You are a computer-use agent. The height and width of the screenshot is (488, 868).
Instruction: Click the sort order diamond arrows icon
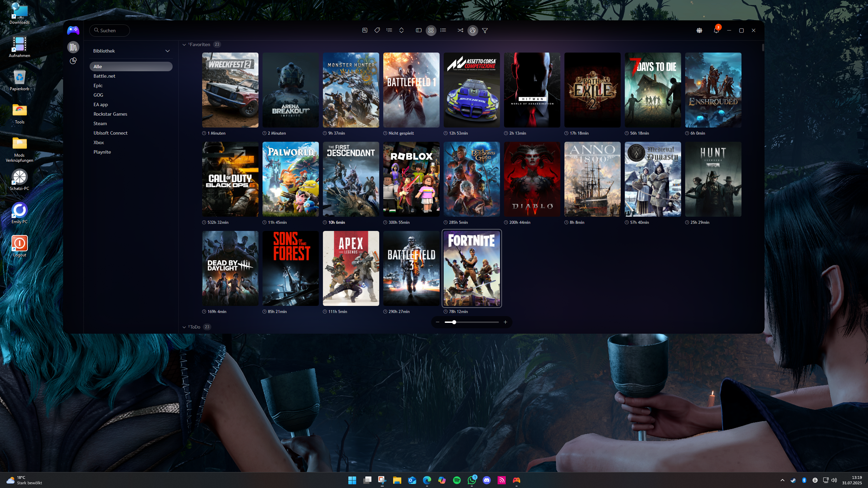(401, 31)
